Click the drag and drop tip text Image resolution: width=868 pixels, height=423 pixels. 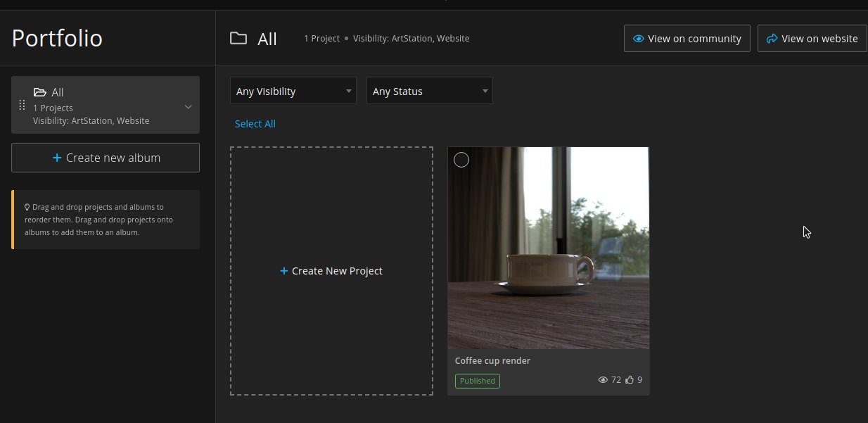pyautogui.click(x=98, y=220)
